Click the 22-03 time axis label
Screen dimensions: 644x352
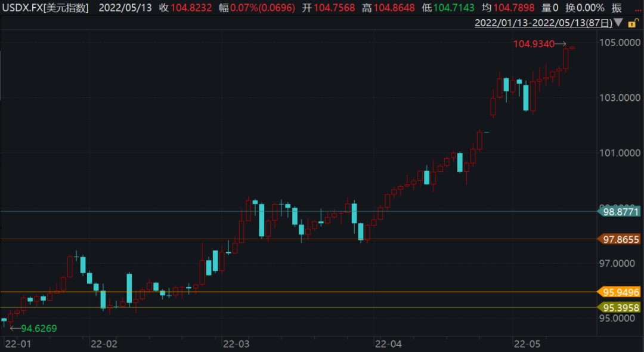(x=236, y=344)
